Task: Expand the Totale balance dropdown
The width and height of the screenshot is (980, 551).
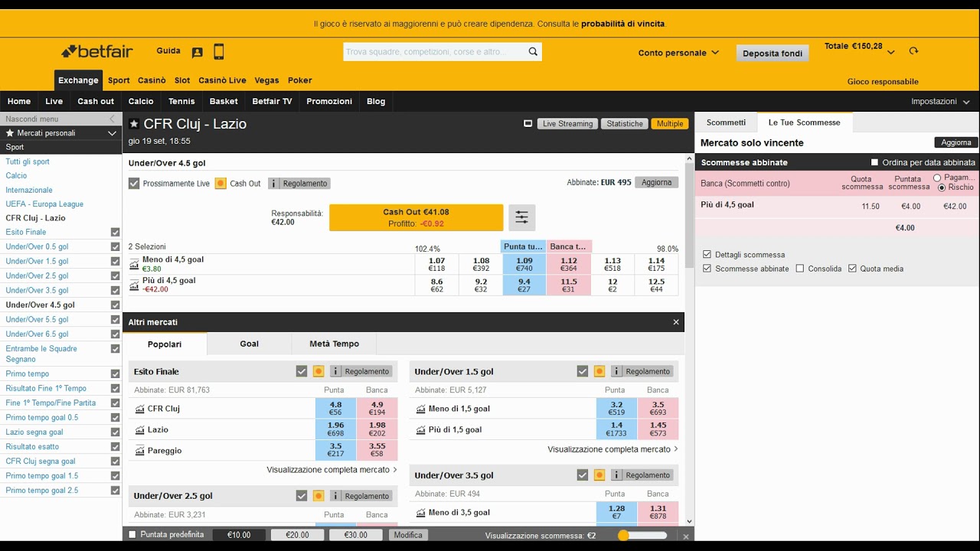Action: 891,53
